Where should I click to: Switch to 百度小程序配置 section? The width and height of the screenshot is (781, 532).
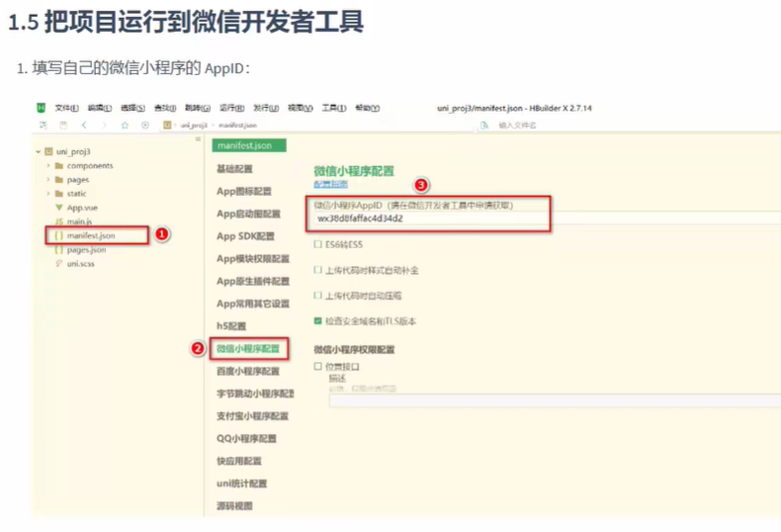(248, 371)
